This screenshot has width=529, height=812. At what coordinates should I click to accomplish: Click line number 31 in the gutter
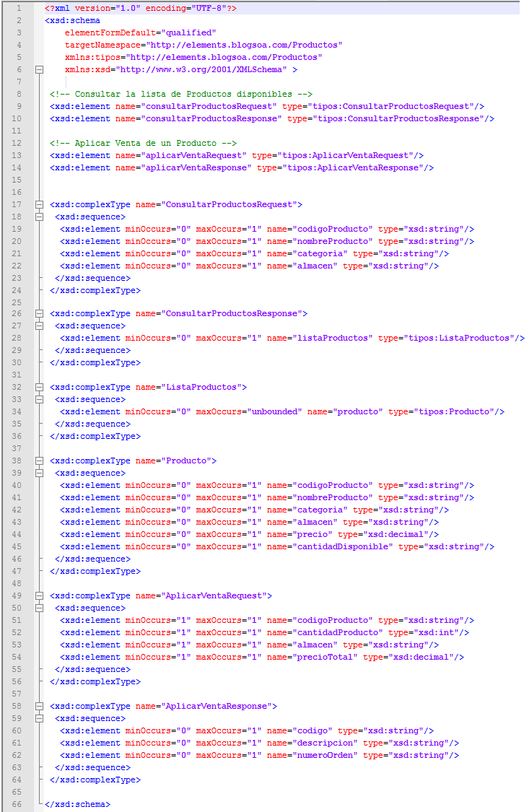click(17, 375)
